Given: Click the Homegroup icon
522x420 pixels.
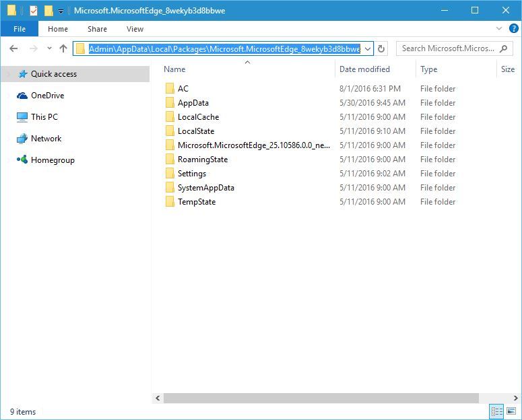Looking at the screenshot, I should click(22, 160).
